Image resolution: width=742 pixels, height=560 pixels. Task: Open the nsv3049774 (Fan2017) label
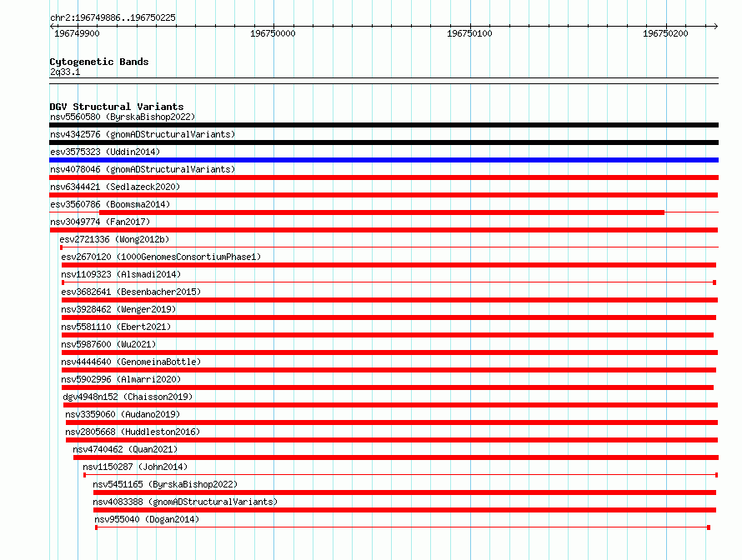coord(100,222)
